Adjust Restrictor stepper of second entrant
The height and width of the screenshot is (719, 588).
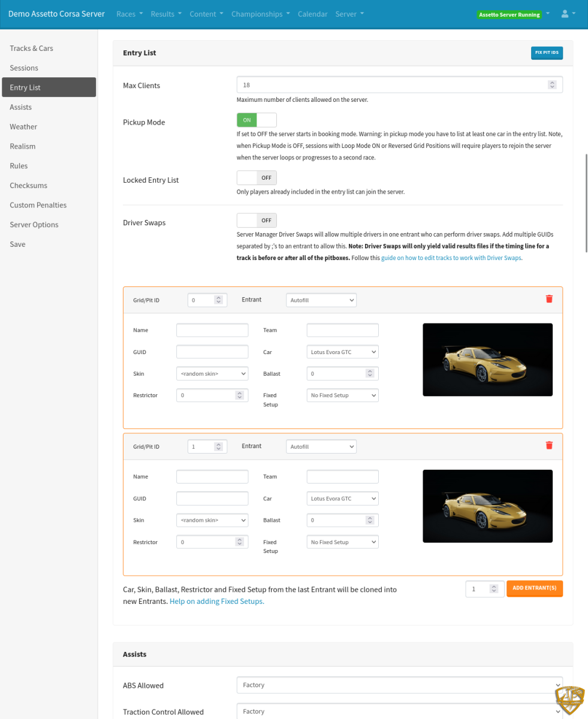point(239,542)
